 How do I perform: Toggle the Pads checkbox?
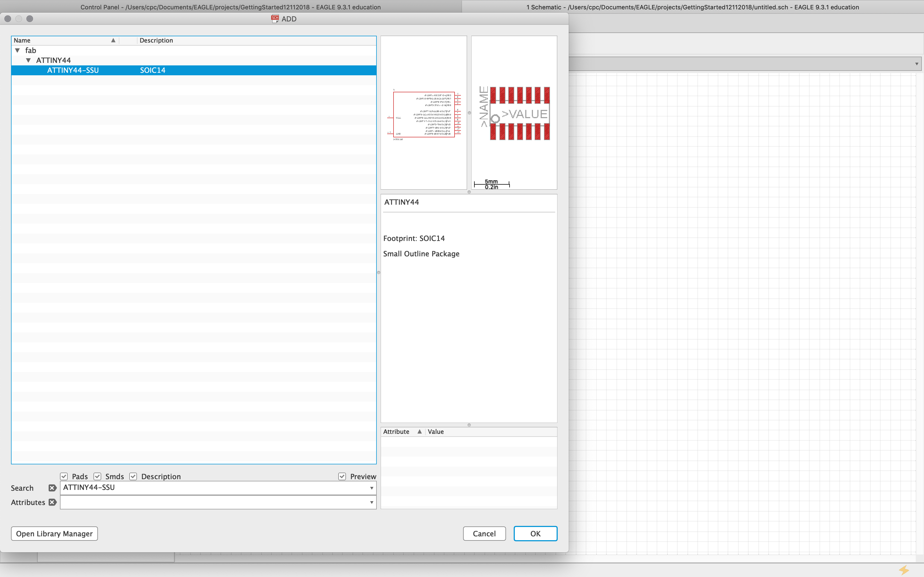click(64, 476)
